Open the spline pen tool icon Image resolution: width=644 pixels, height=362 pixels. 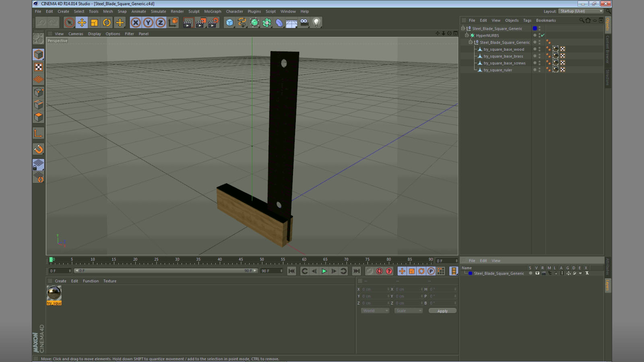pos(242,23)
